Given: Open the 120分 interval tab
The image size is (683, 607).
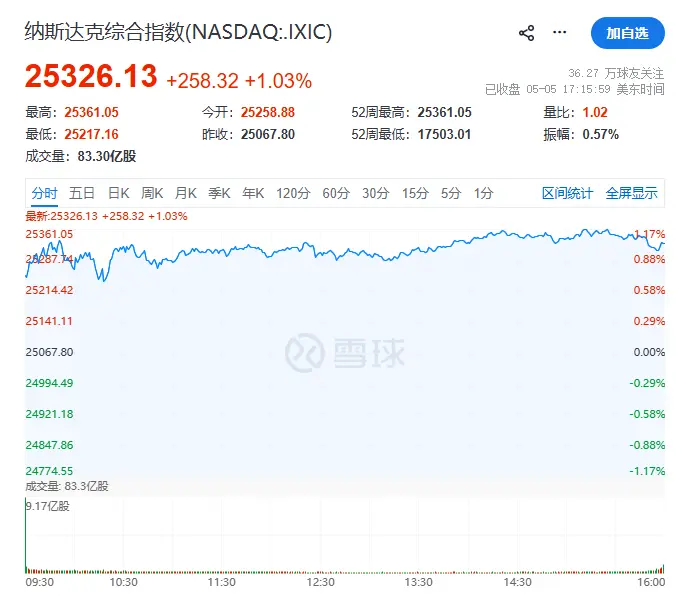Looking at the screenshot, I should (293, 193).
